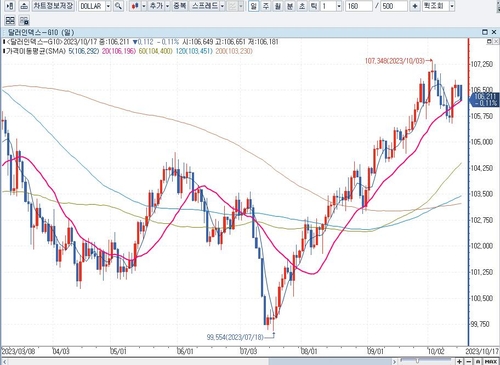500x365 pixels.
Task: Click the 107,250 price axis label
Action: pos(482,64)
